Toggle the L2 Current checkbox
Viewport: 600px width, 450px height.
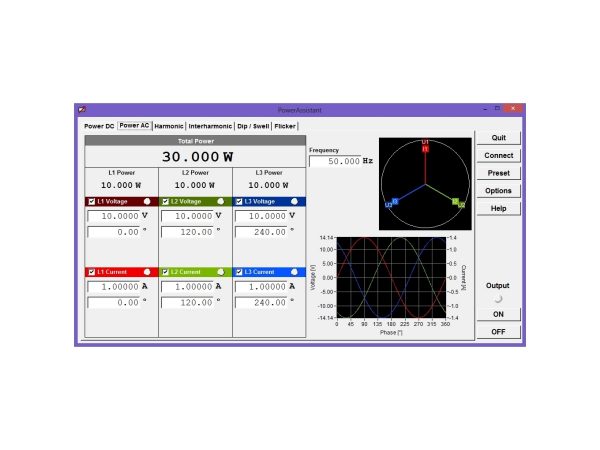click(166, 271)
